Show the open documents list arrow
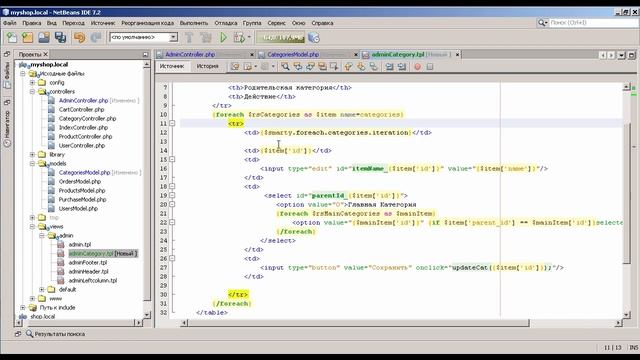Viewport: 640px width, 360px height. [x=621, y=55]
